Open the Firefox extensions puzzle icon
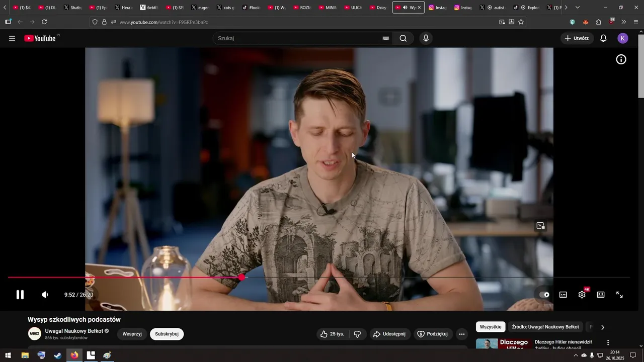 pos(598,22)
